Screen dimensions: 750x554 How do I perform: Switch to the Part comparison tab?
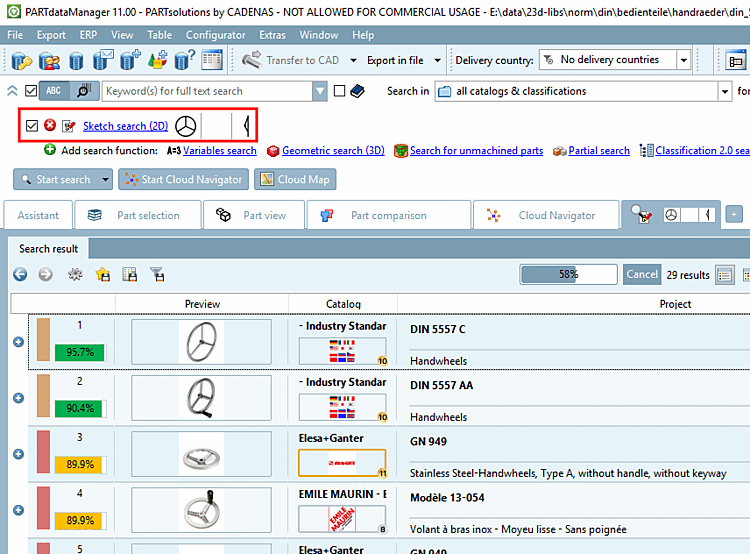(x=389, y=215)
